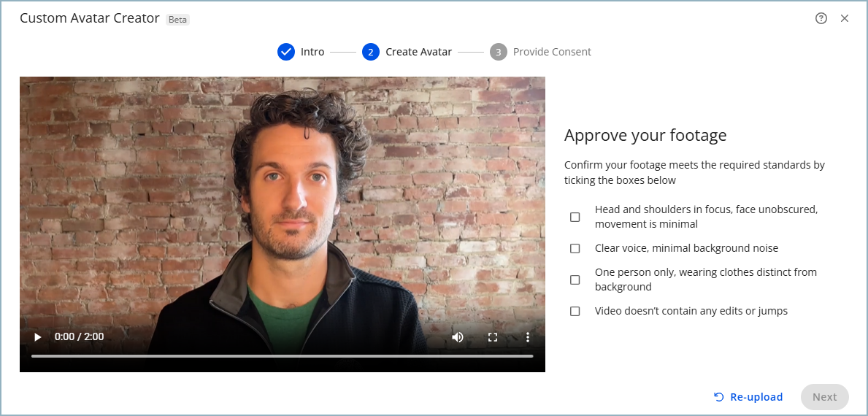Select the Create Avatar step label
Image resolution: width=868 pixels, height=416 pixels.
point(418,52)
